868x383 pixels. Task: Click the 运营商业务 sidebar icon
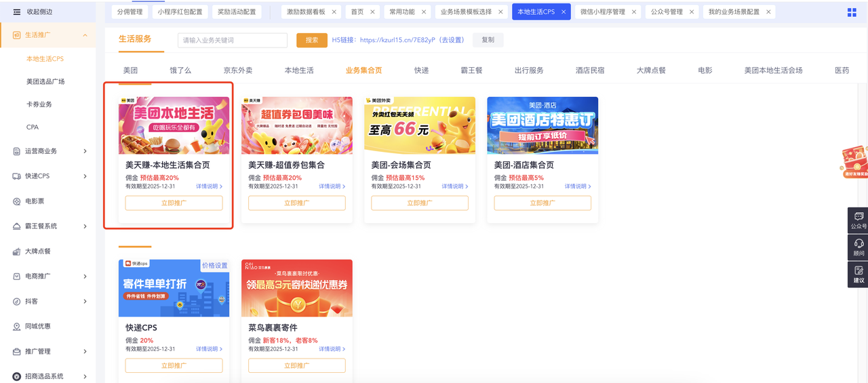(17, 151)
